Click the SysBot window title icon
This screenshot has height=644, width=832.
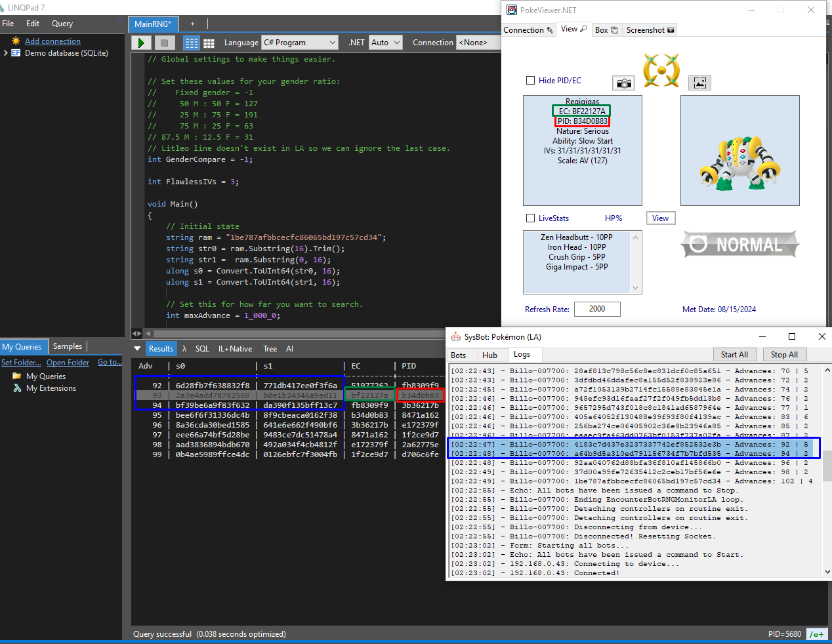point(455,337)
